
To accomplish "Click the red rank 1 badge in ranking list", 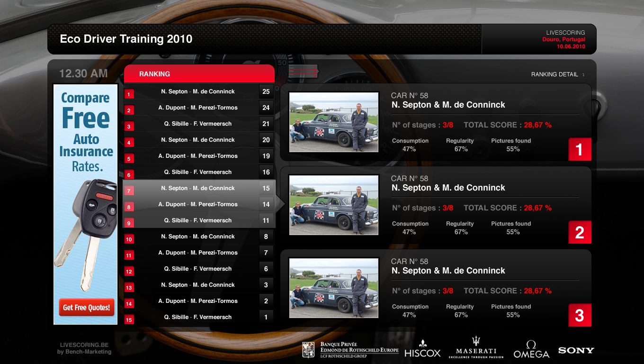I will 129,94.
